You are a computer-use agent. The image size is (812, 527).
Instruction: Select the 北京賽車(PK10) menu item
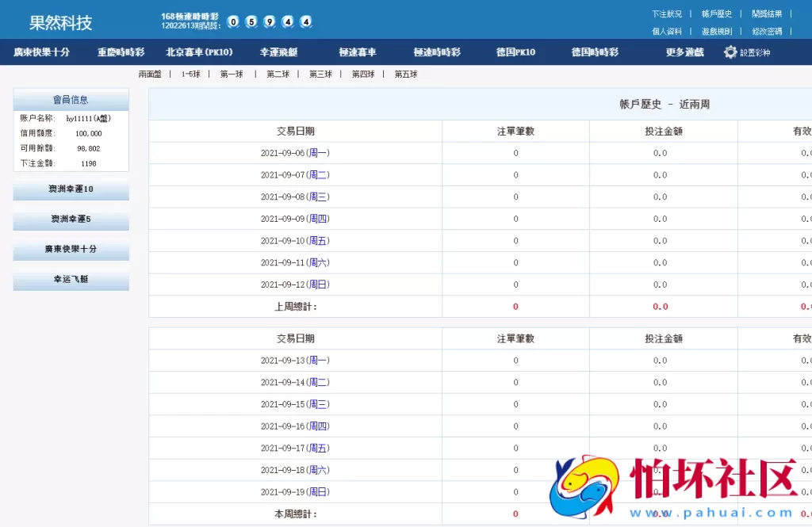(201, 52)
